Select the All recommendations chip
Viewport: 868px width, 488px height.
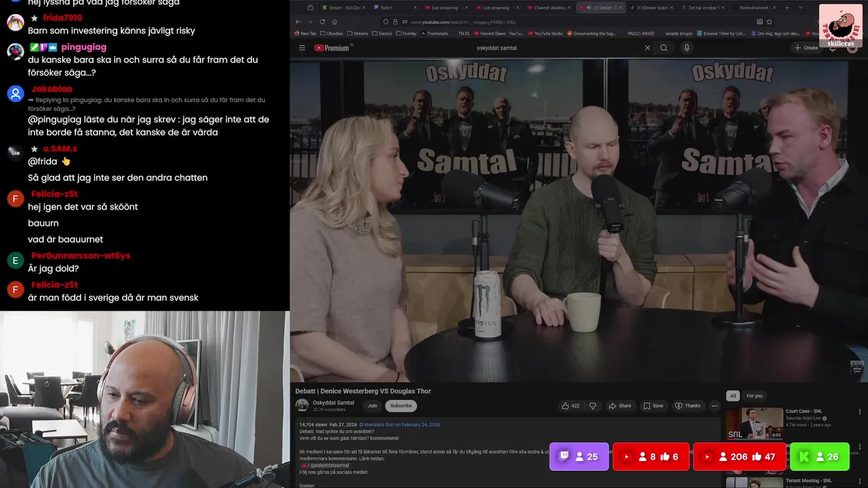[x=733, y=396]
